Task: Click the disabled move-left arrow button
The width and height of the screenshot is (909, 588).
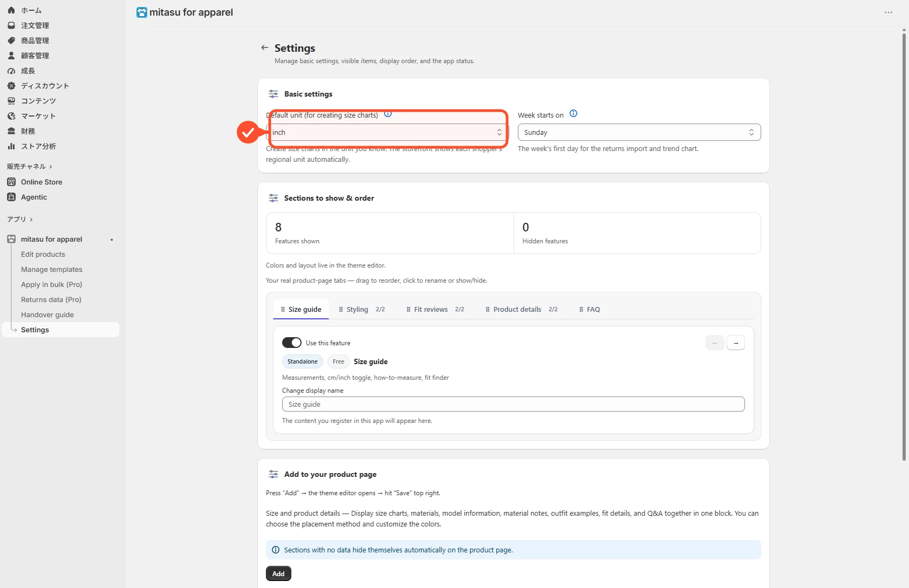Action: pos(715,343)
